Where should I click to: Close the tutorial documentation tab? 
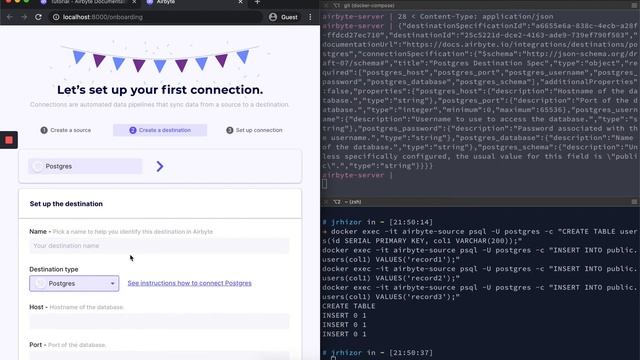[x=134, y=2]
